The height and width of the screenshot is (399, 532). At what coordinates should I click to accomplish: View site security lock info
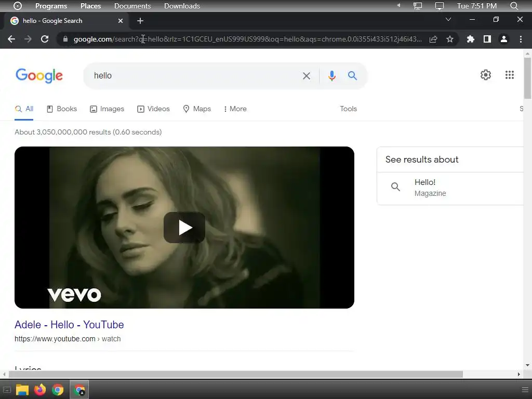point(65,39)
